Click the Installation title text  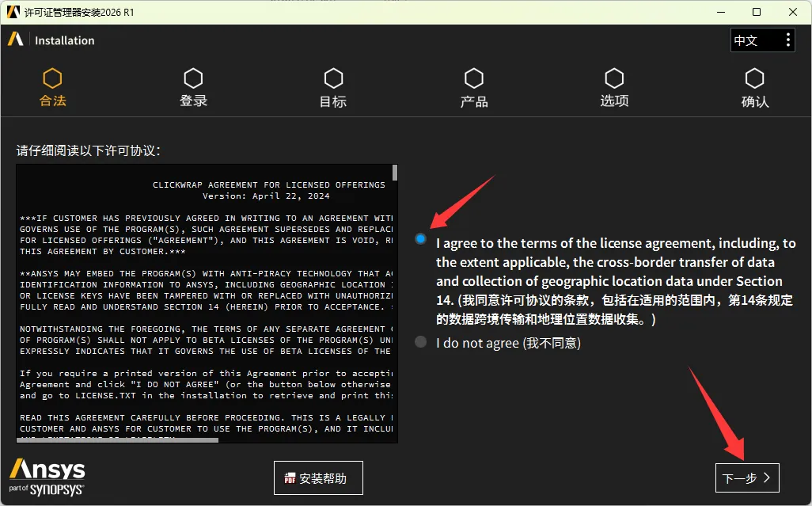click(65, 40)
